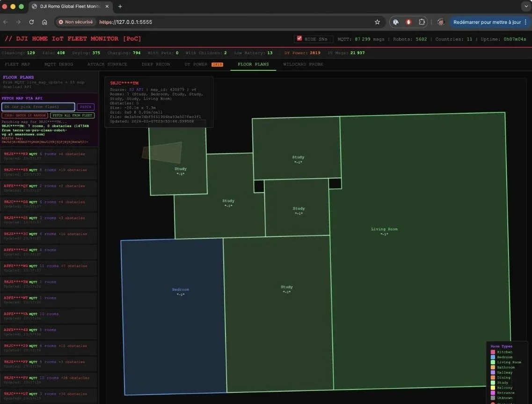Click the 9KJC****TM serial in info panel
Screen dimensions: 532x404
(x=124, y=83)
